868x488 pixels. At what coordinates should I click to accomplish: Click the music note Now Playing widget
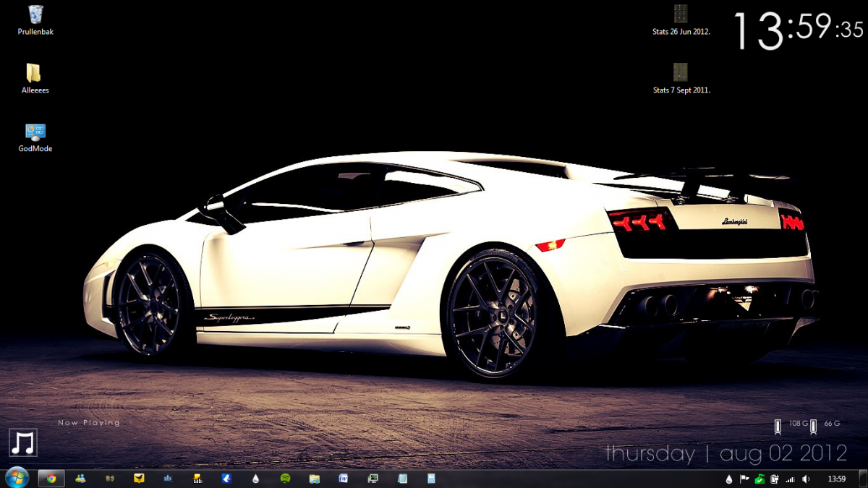[23, 442]
